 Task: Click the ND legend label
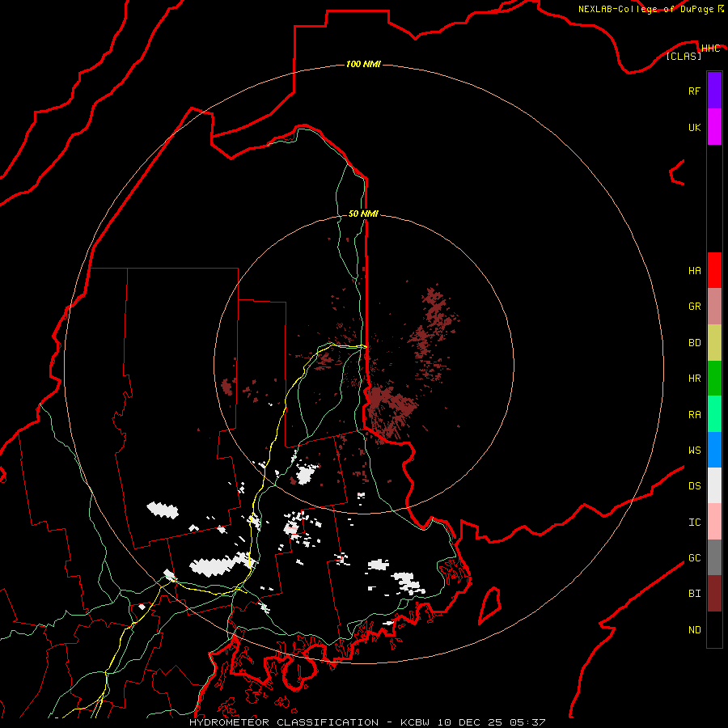694,630
